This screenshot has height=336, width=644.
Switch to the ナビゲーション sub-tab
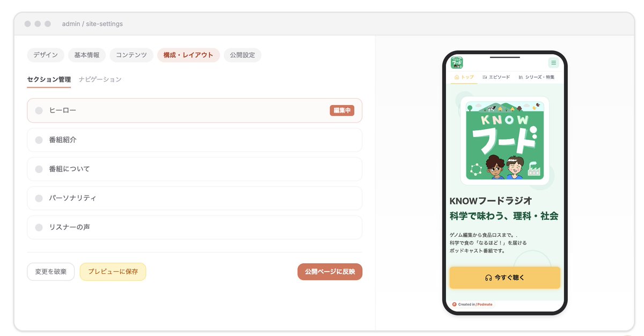tap(100, 79)
